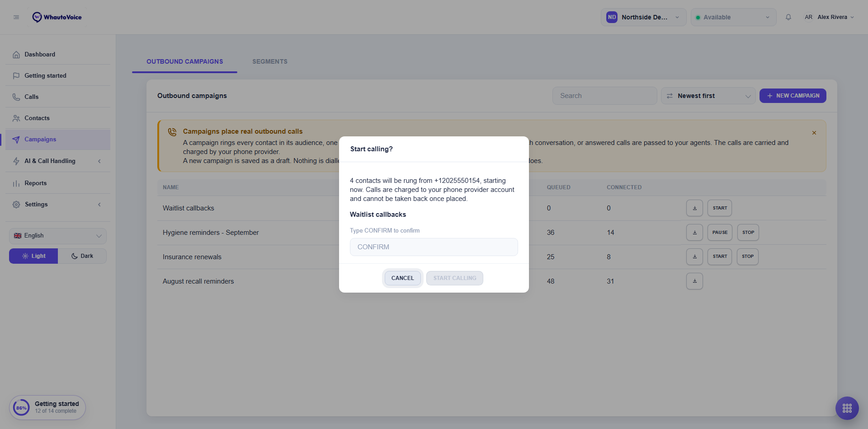Expand AI & Call Handling submenu

[58, 161]
